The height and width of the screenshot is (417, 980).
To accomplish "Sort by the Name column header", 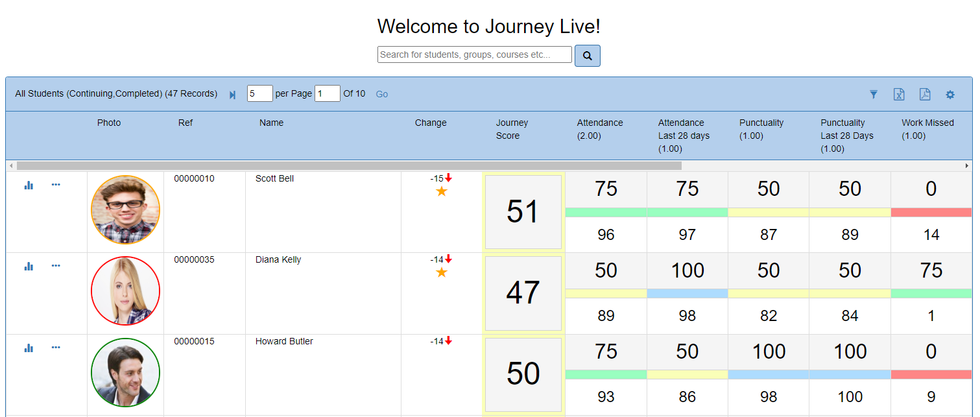I will (271, 123).
